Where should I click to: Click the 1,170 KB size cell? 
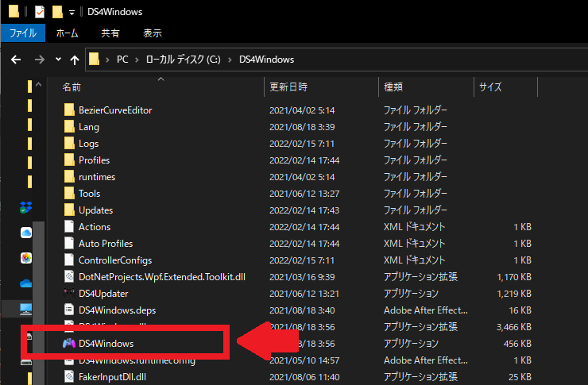click(x=514, y=277)
